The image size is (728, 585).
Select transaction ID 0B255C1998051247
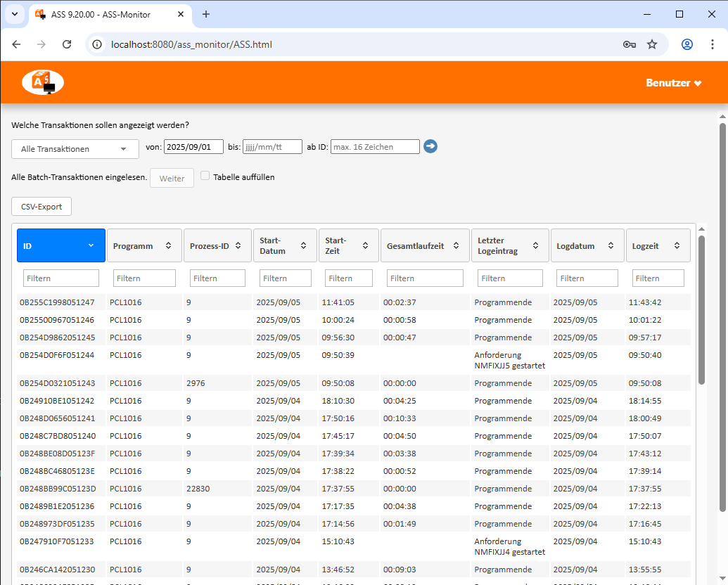pyautogui.click(x=57, y=302)
